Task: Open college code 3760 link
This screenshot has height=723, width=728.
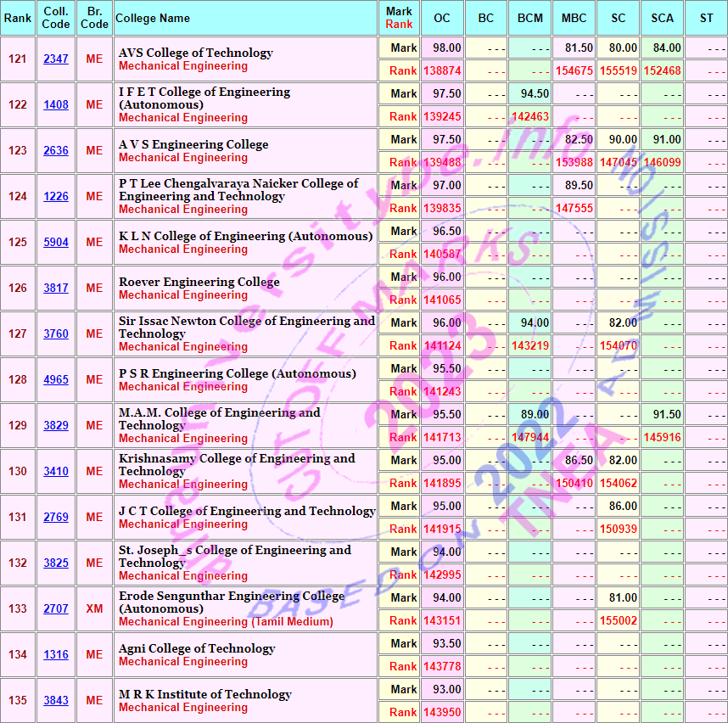Action: (x=56, y=334)
